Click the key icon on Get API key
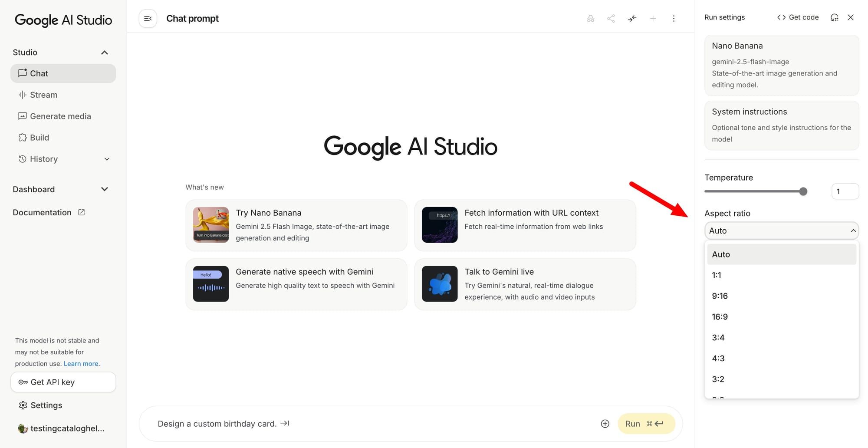Viewport: 868px width, 448px height. pos(23,382)
